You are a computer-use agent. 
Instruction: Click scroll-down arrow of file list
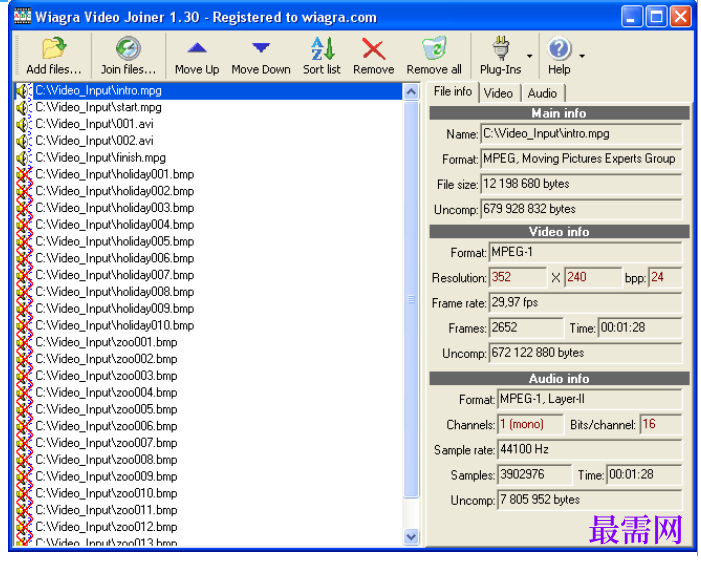click(411, 536)
